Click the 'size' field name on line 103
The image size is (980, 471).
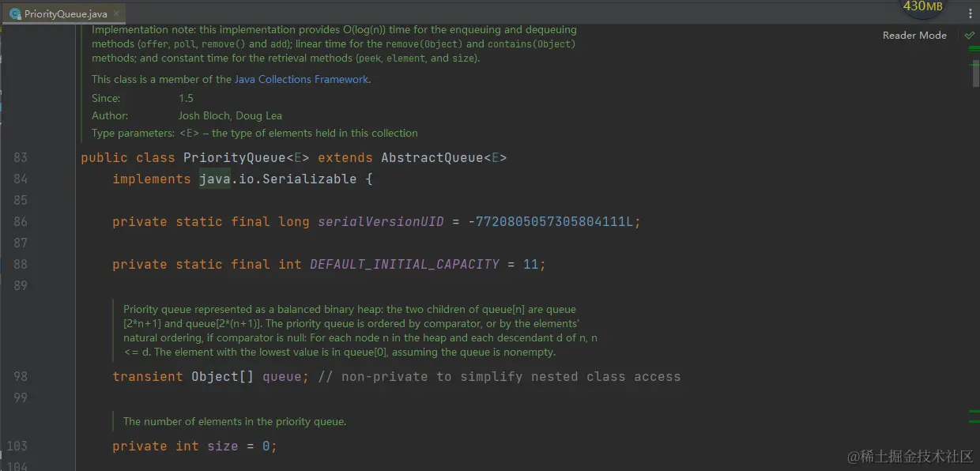click(223, 447)
